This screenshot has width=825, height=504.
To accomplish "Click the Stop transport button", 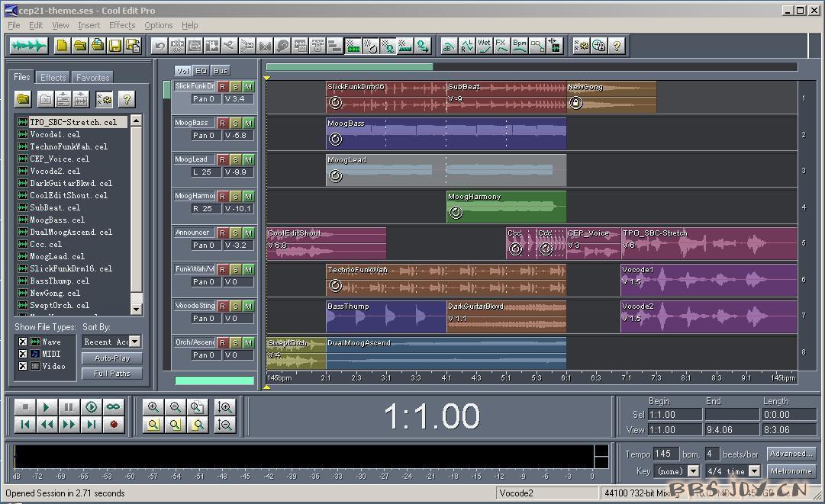I will [24, 406].
